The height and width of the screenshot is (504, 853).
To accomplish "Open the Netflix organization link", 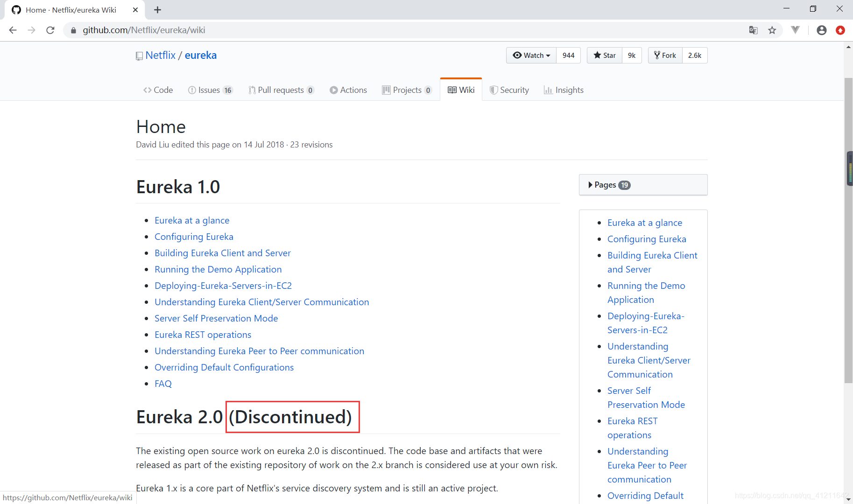I will point(161,55).
